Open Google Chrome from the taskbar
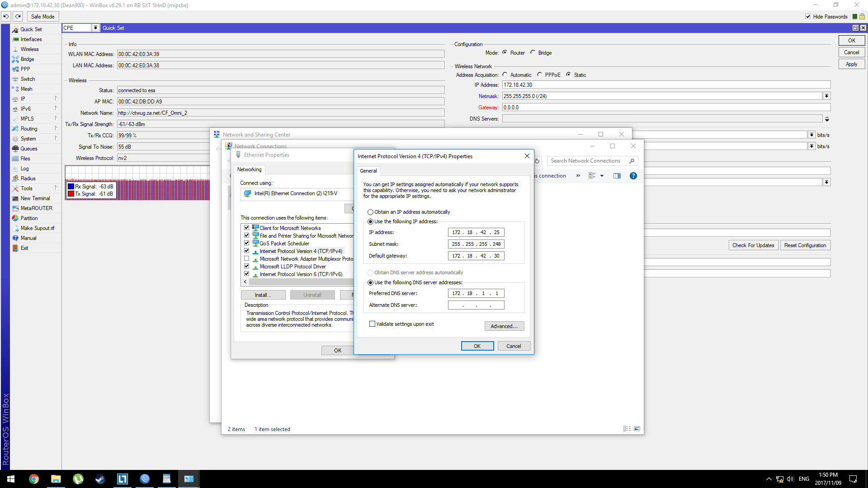868x488 pixels. point(34,479)
